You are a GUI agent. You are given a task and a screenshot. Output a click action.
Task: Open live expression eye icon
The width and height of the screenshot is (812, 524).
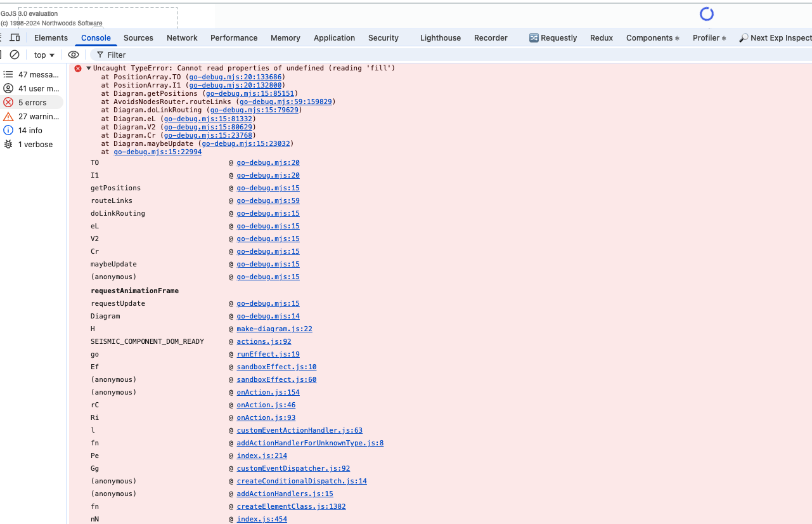click(x=74, y=55)
